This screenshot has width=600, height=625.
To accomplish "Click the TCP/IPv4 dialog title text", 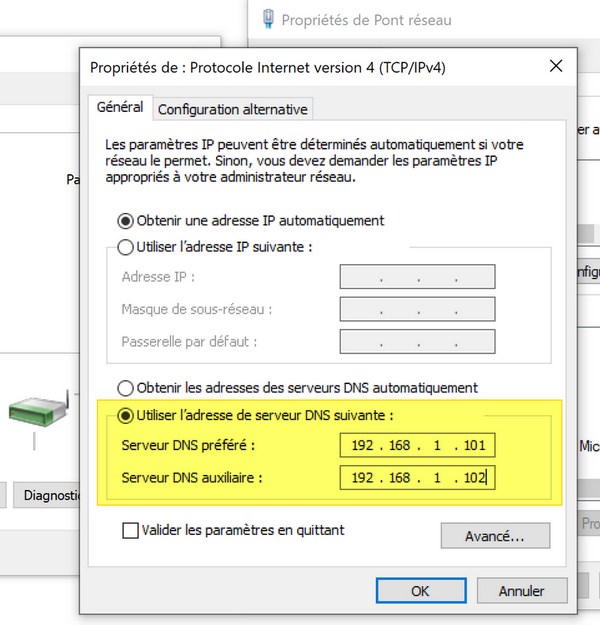I will (268, 67).
